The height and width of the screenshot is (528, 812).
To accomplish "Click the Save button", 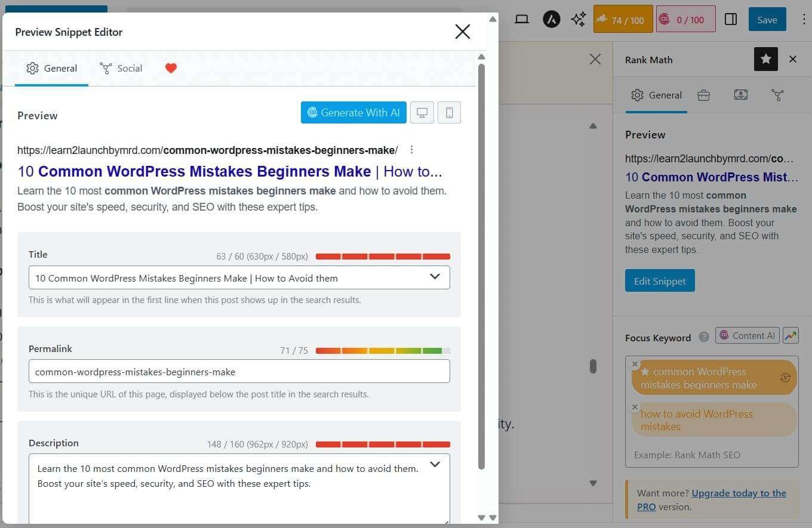I will (x=767, y=19).
